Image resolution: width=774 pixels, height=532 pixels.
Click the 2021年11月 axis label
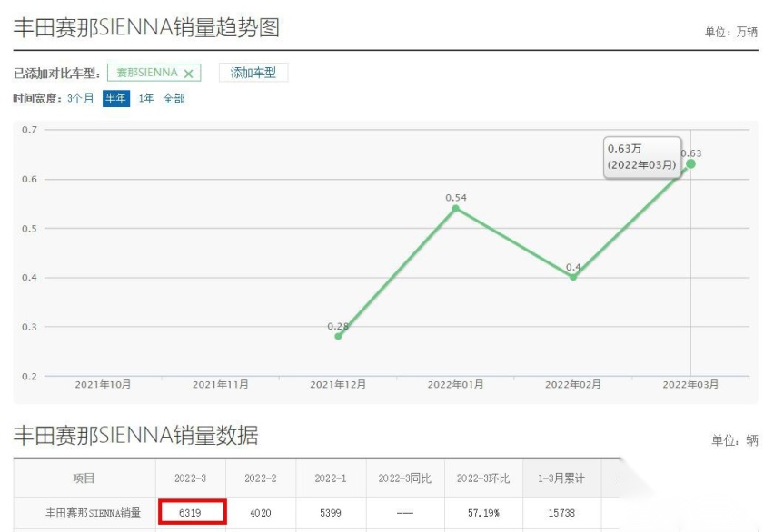tap(220, 384)
